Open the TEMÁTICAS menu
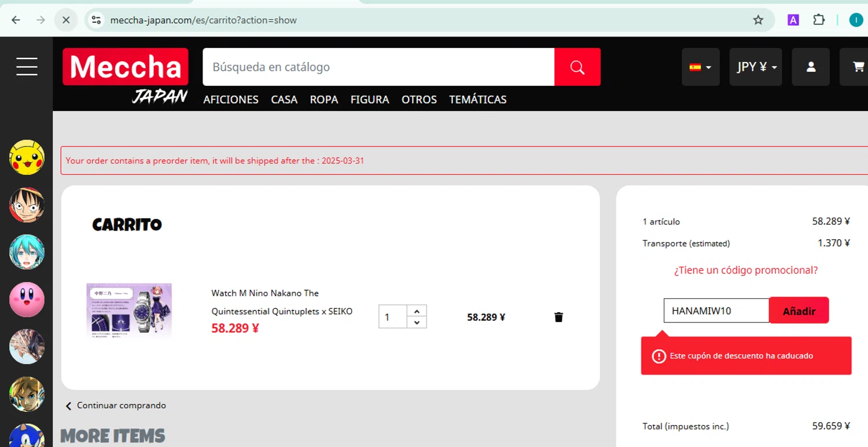 (478, 100)
